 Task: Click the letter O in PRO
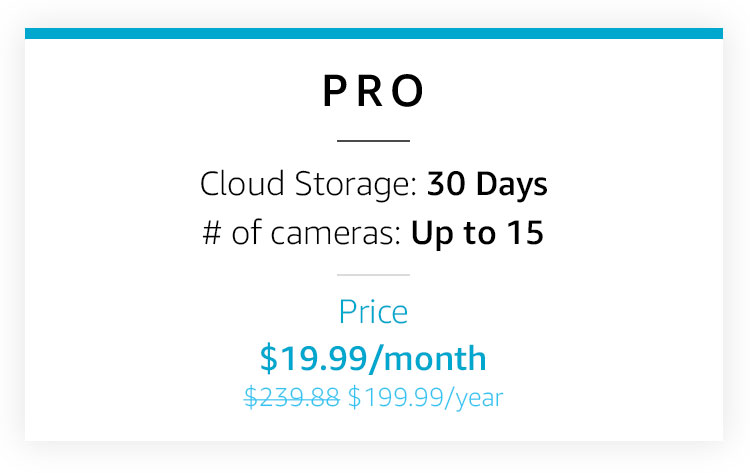pos(410,92)
